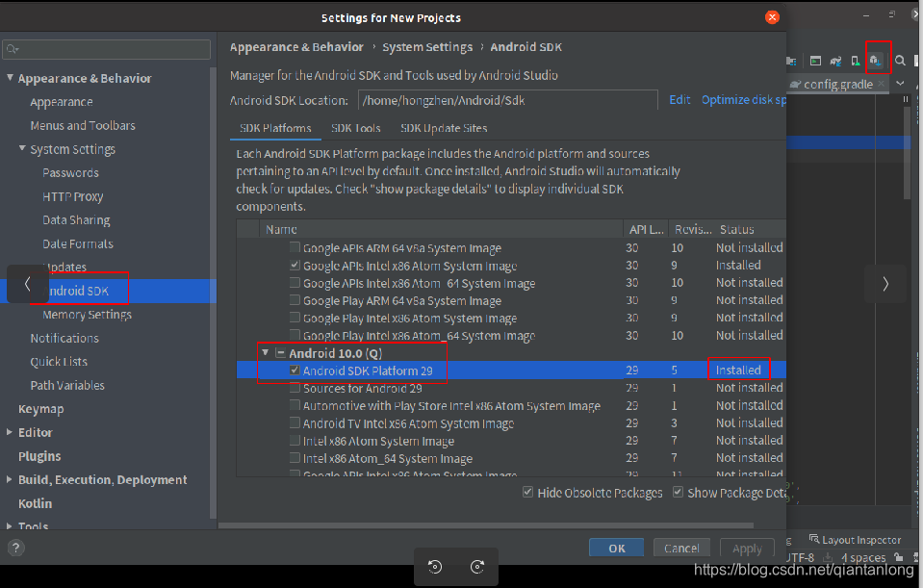
Task: Open Plugins settings page
Action: 39,455
